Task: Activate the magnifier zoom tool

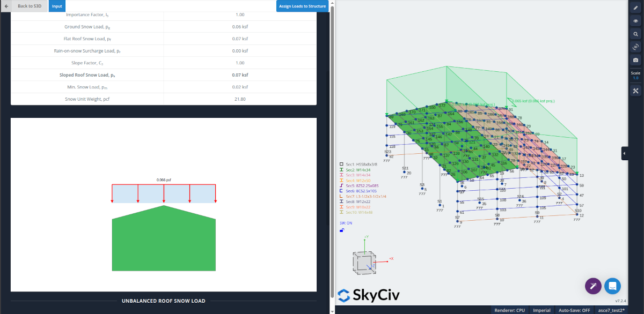Action: click(x=635, y=34)
